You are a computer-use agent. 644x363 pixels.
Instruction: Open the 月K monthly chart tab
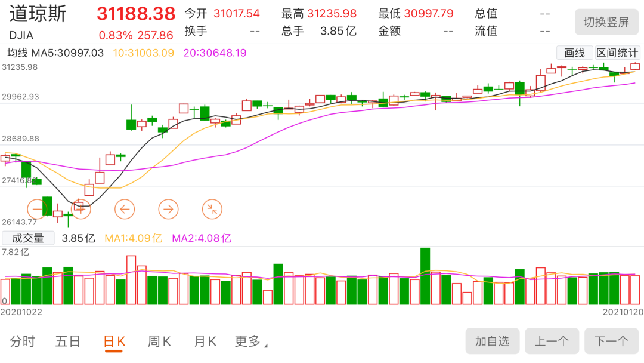[205, 342]
